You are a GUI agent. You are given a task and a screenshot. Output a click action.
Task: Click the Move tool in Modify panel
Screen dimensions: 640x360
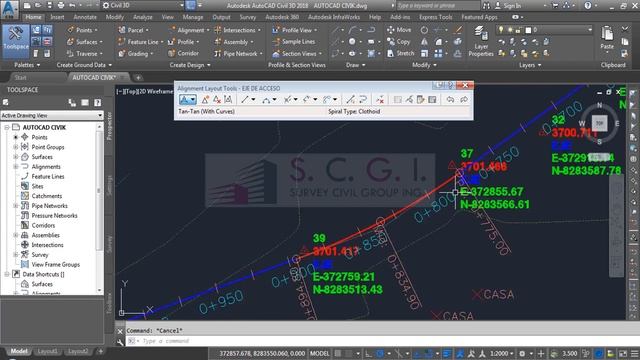399,30
